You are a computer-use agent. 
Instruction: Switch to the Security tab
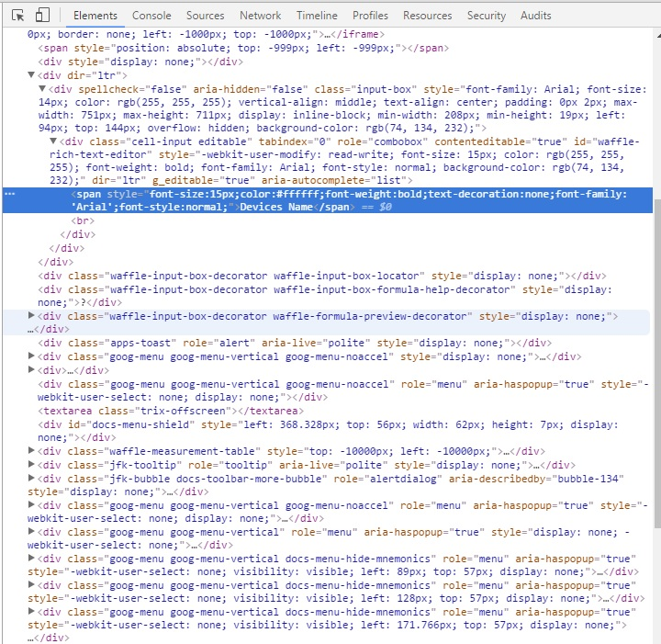[486, 16]
